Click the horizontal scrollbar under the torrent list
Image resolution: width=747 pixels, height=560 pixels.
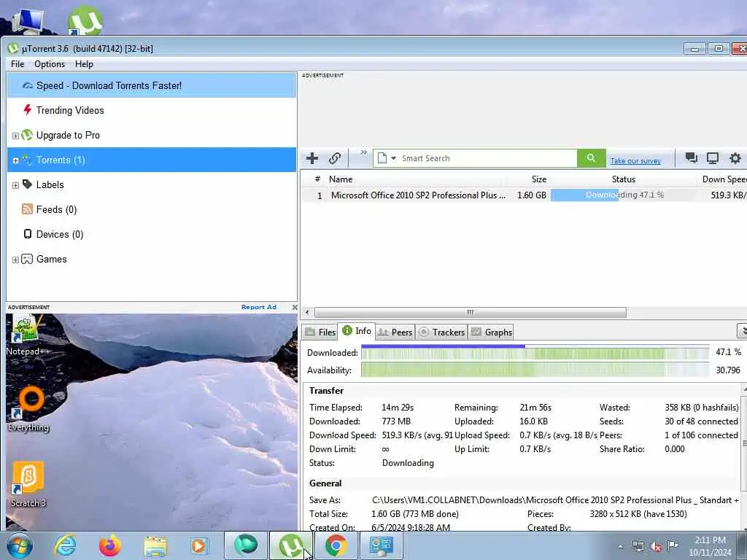click(x=471, y=312)
